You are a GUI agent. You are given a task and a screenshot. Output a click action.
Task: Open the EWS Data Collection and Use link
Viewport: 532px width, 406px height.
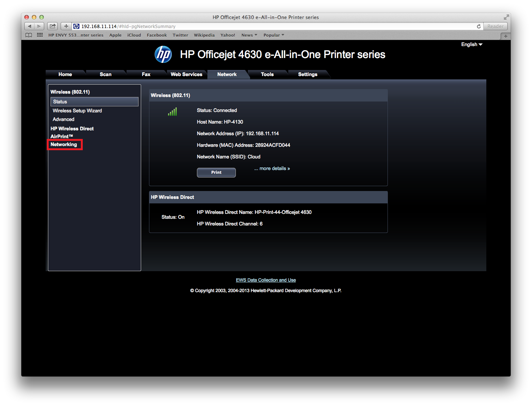pos(266,280)
